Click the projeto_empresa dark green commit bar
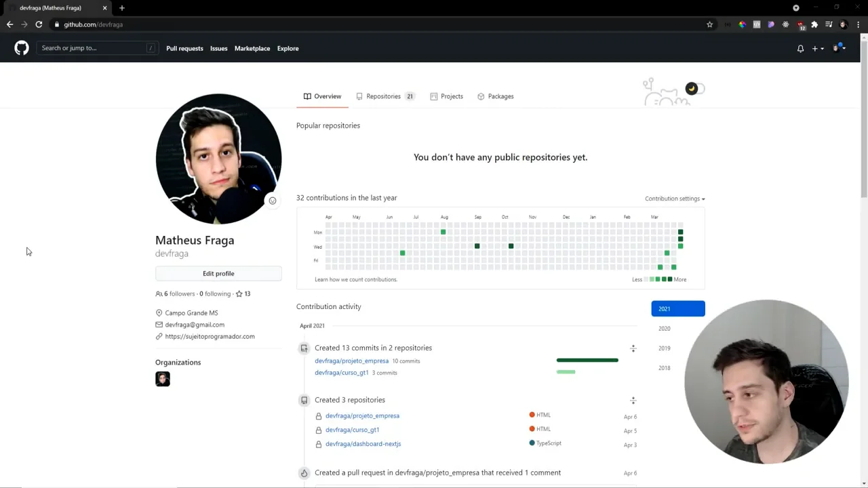868x488 pixels. (587, 360)
